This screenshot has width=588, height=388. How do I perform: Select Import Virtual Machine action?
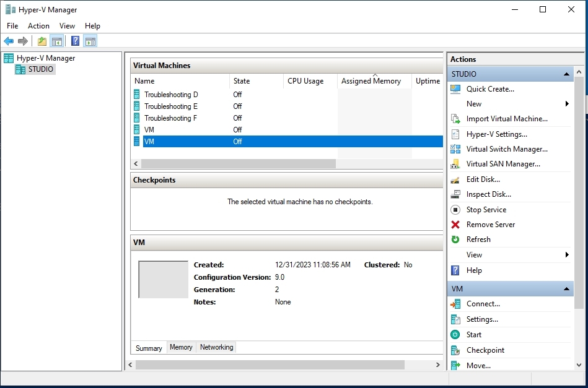(x=506, y=118)
